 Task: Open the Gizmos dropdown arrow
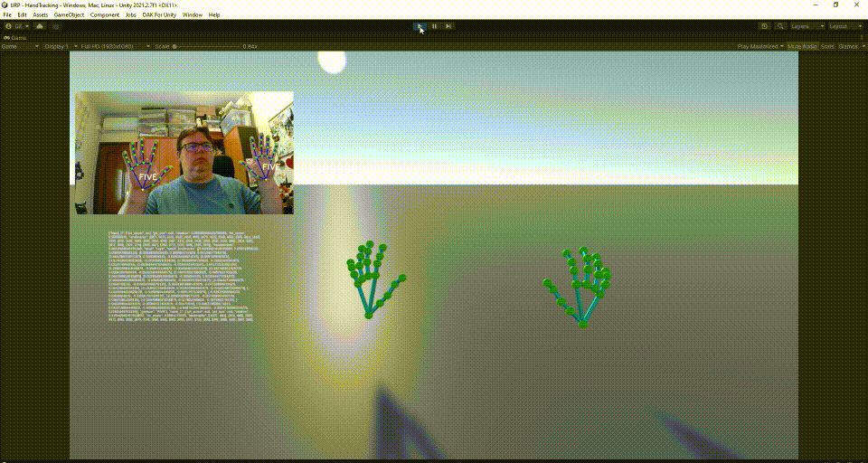[x=863, y=46]
